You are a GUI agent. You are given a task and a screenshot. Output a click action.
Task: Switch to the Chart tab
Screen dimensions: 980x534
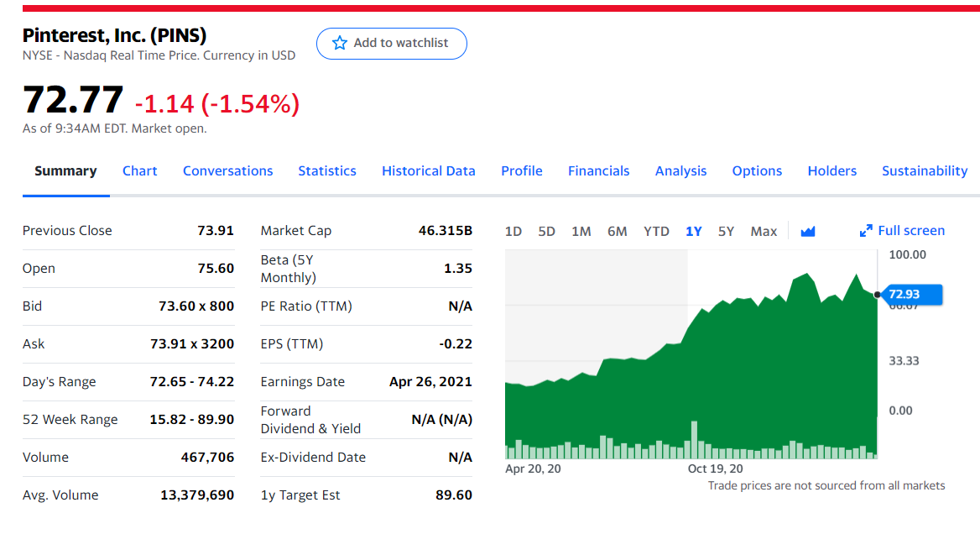pos(139,170)
